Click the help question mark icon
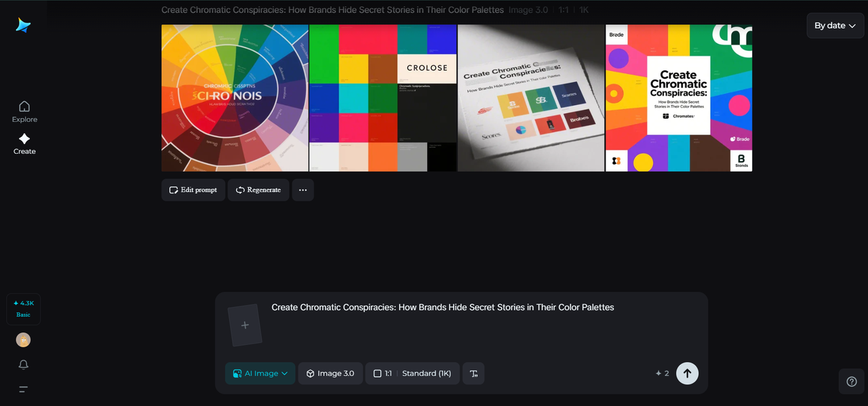868x406 pixels. point(851,381)
